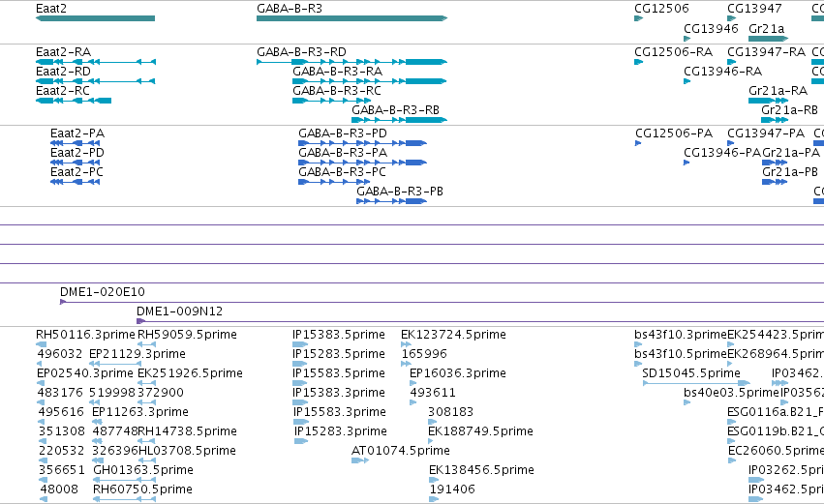Click the Gr21a-RB transcript label
824x504 pixels.
(789, 110)
